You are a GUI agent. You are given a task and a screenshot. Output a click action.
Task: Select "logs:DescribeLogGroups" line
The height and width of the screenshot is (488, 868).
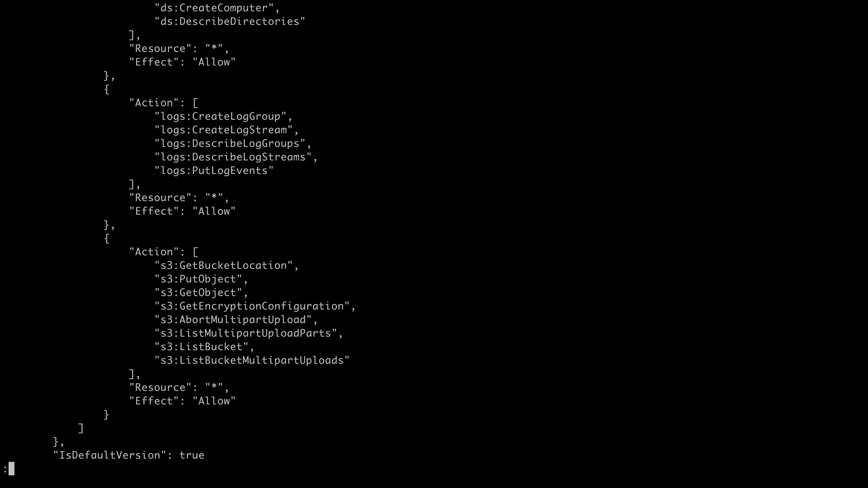[x=233, y=144]
